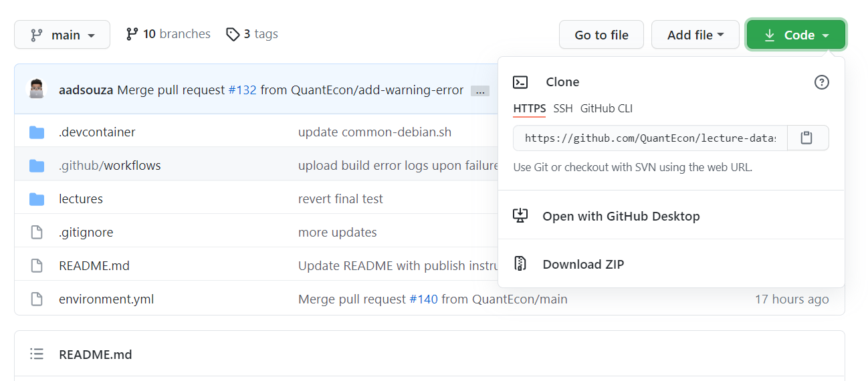Open the environment.yml file

click(x=106, y=299)
